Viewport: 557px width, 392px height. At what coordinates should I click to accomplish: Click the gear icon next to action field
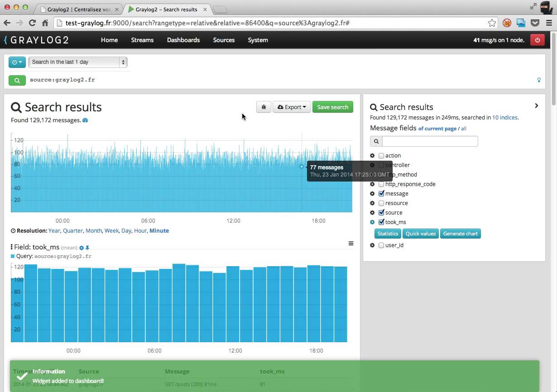[x=372, y=156]
